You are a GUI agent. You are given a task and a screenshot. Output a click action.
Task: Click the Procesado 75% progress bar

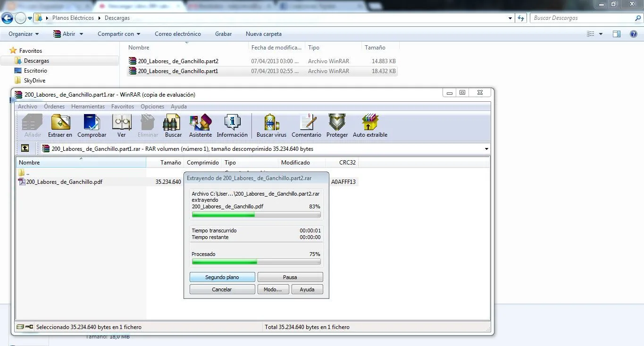point(256,261)
